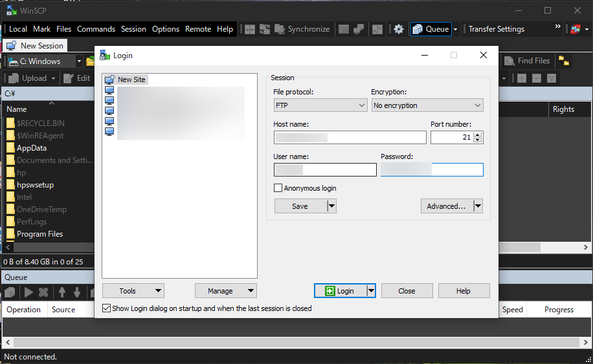Click the invert selection icon in right toolbar
The height and width of the screenshot is (364, 593).
552,78
